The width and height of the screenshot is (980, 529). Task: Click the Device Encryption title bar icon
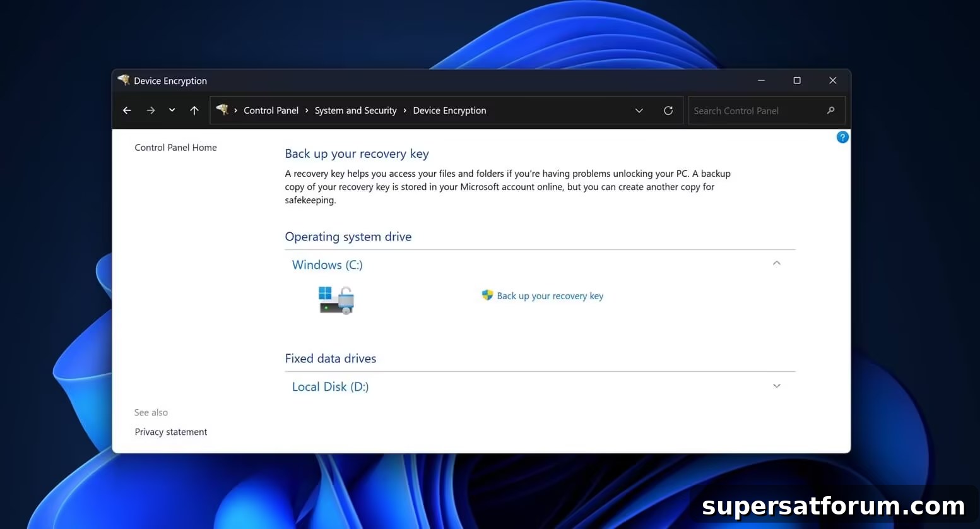124,80
